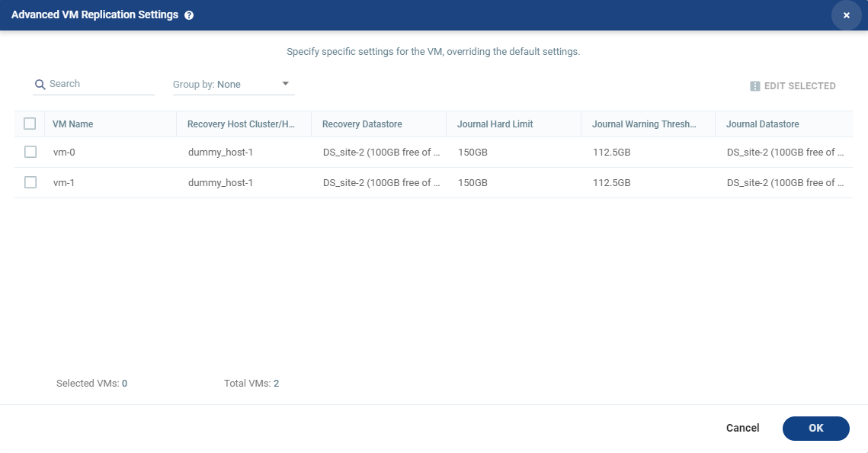Click the Selected VMs count text
The width and height of the screenshot is (868, 453).
click(91, 384)
